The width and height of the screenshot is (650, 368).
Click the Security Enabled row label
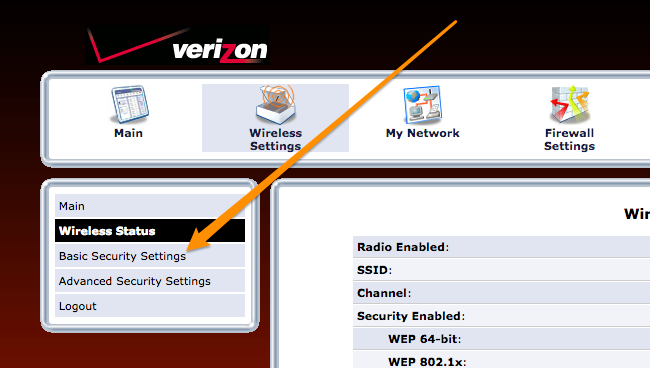click(x=411, y=316)
